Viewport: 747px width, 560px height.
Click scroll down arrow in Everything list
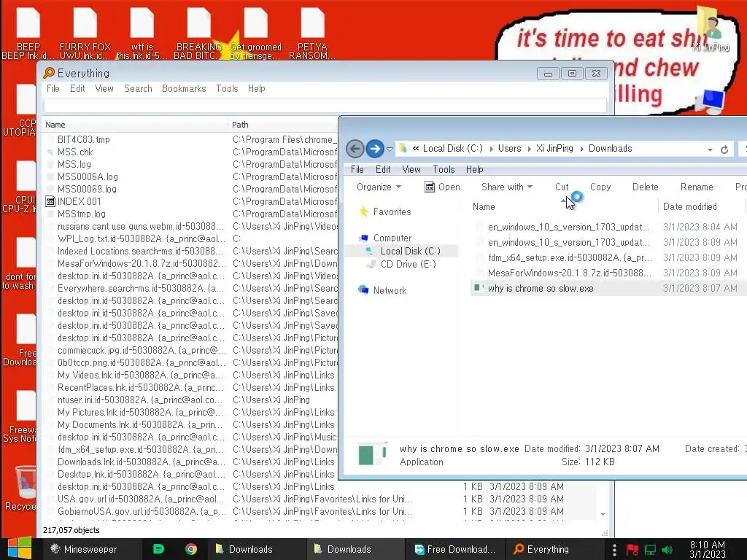point(603,514)
